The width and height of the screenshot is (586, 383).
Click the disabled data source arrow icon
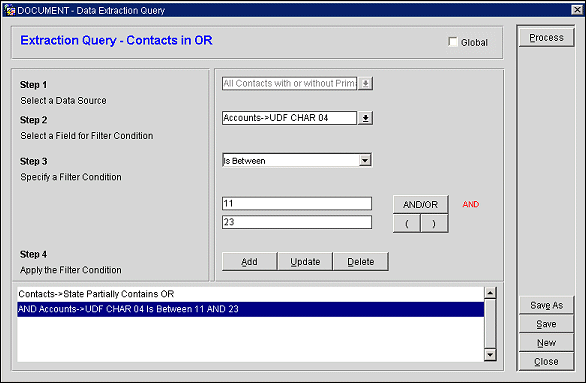tap(366, 83)
